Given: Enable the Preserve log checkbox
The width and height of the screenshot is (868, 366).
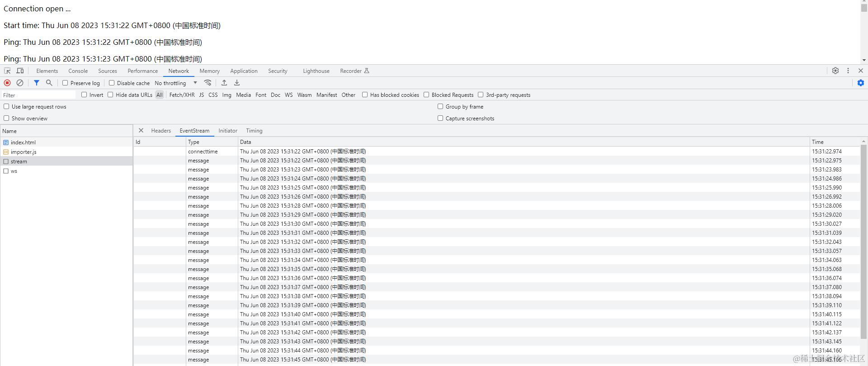Looking at the screenshot, I should pos(65,83).
